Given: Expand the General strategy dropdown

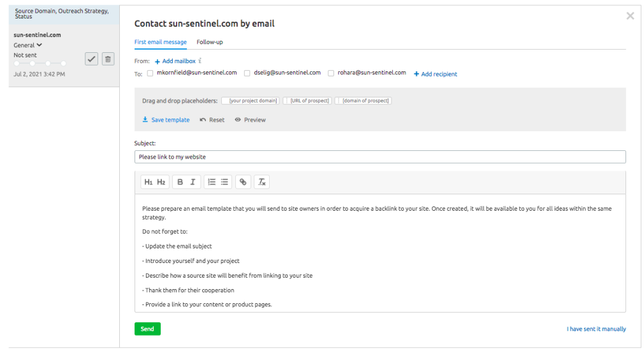Looking at the screenshot, I should coord(28,45).
